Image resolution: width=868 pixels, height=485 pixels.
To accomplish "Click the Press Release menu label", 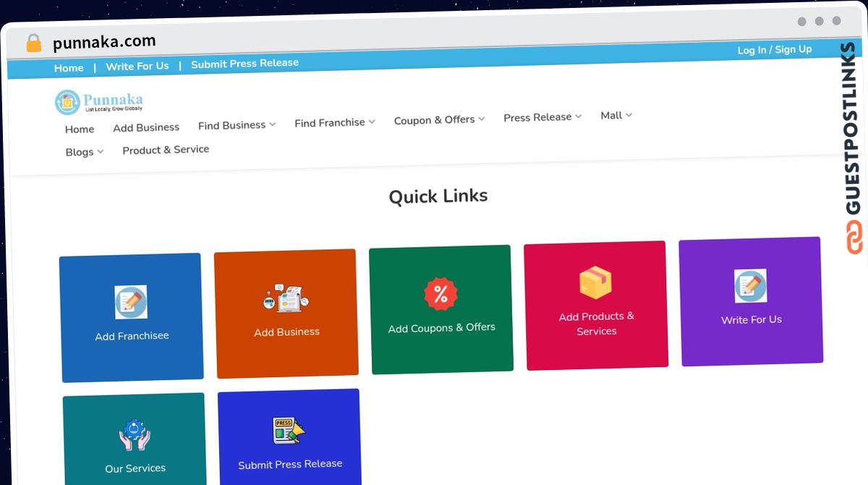I will tap(537, 117).
